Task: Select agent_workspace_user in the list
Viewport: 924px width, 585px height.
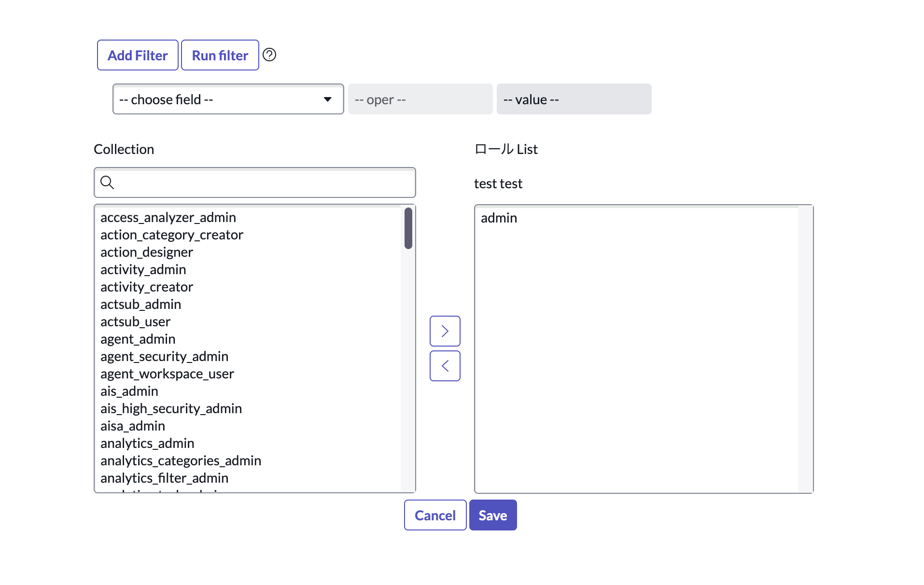Action: (x=167, y=374)
